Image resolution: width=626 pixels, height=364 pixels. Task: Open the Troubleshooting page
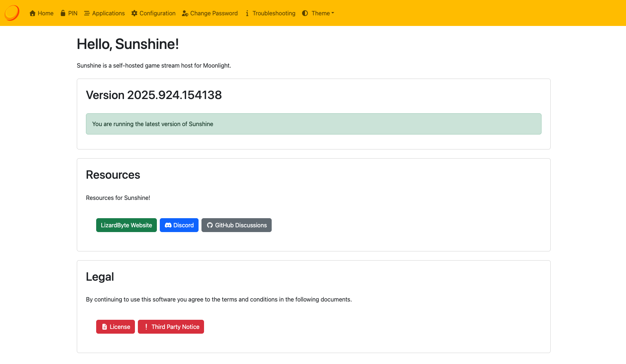pos(274,13)
